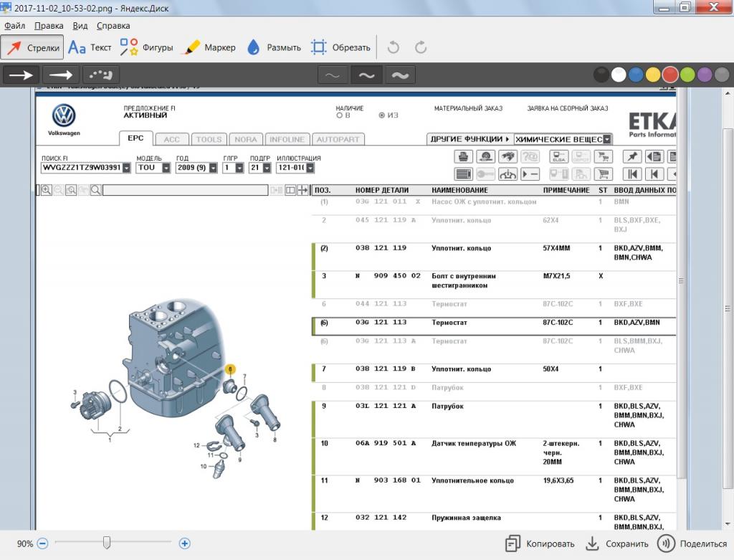Switch to the TOOLS tab
Image resolution: width=734 pixels, height=560 pixels.
(x=209, y=140)
